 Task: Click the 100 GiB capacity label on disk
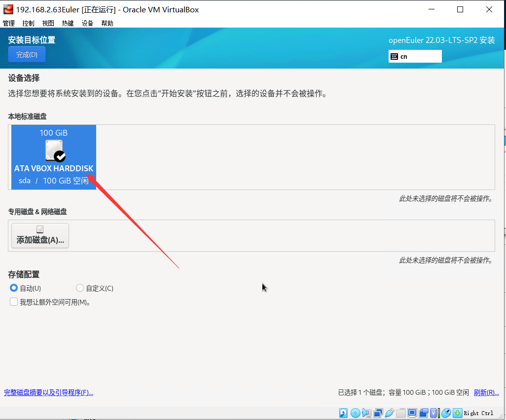pyautogui.click(x=54, y=133)
